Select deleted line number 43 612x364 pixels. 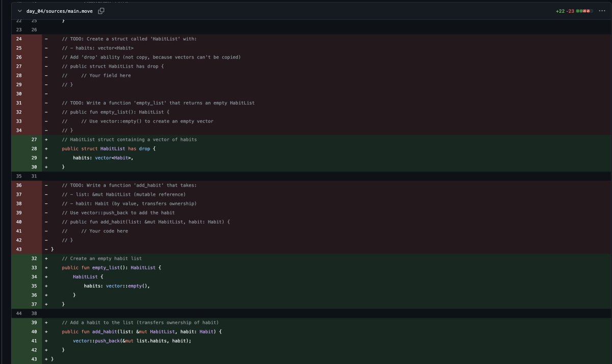point(19,250)
